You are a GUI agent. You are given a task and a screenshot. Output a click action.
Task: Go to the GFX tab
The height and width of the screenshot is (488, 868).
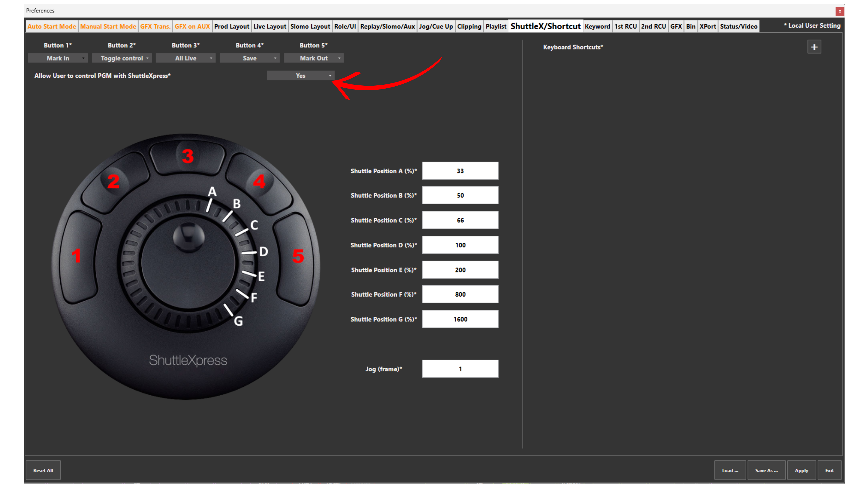click(676, 26)
